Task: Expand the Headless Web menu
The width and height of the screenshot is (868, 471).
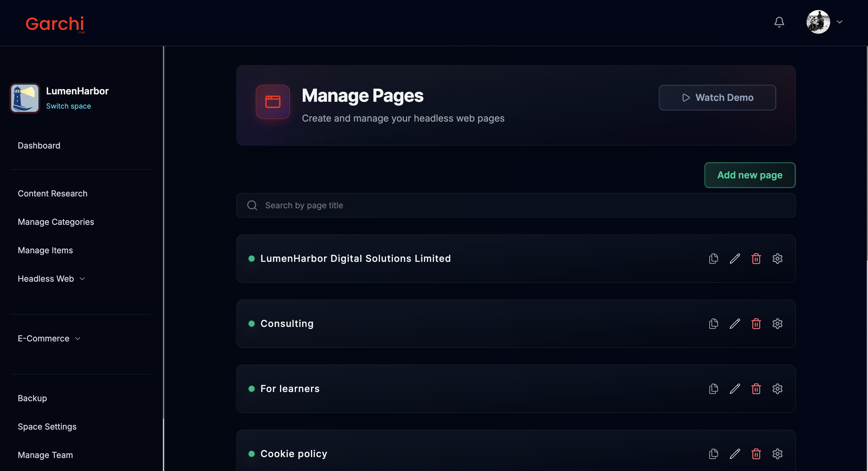Action: 51,279
